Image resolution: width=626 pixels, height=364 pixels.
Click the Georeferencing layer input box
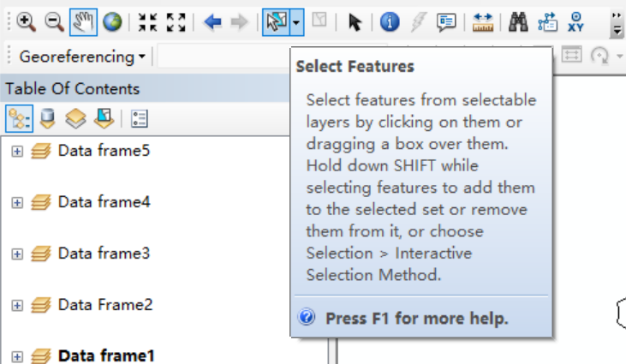(223, 57)
